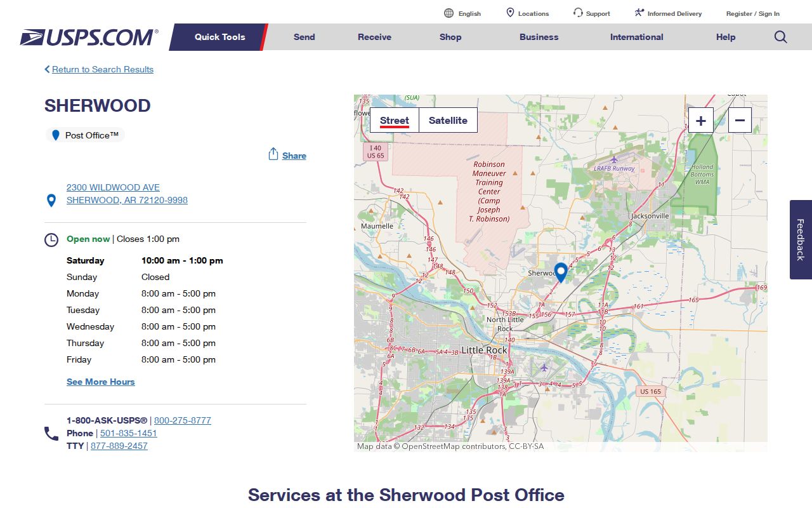Click the SHERWOOD heading text
The width and height of the screenshot is (812, 508).
[98, 105]
